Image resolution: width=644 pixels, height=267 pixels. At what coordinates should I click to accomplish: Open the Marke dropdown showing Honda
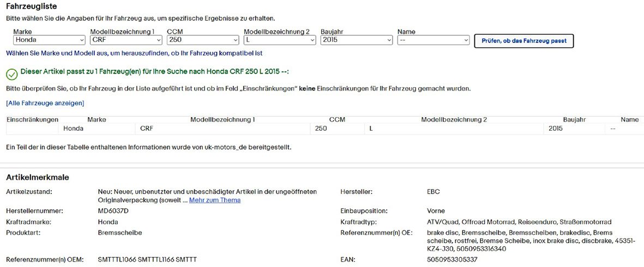[49, 40]
